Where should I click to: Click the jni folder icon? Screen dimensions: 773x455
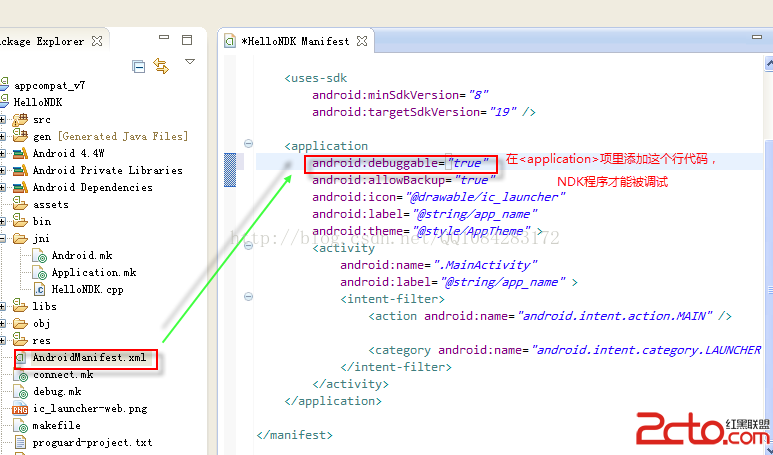(20, 239)
